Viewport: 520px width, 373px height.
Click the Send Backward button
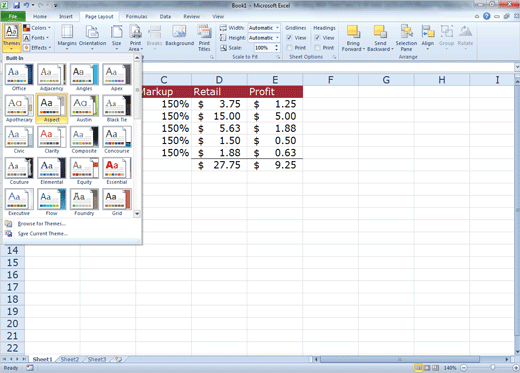pos(380,38)
